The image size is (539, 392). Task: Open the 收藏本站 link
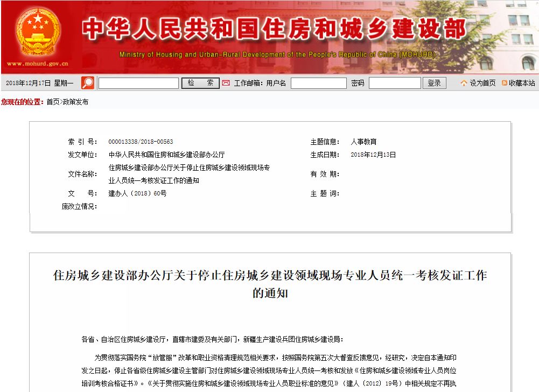click(522, 83)
